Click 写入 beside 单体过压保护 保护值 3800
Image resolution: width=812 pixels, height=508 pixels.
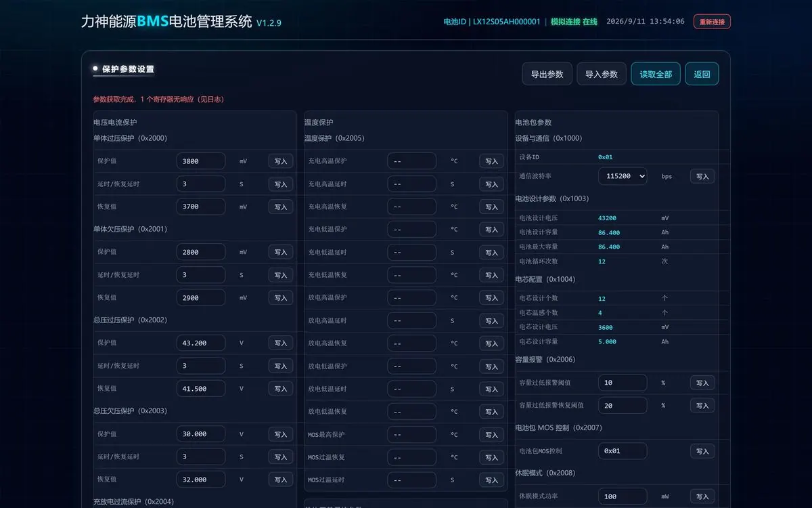[281, 161]
